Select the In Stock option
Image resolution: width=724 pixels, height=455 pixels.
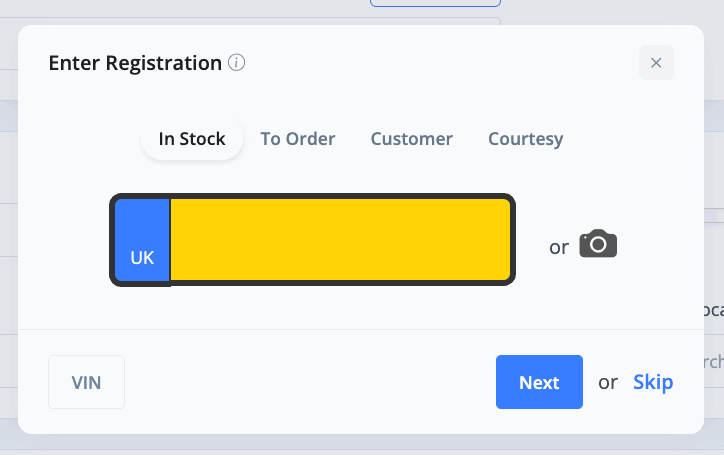(x=192, y=139)
